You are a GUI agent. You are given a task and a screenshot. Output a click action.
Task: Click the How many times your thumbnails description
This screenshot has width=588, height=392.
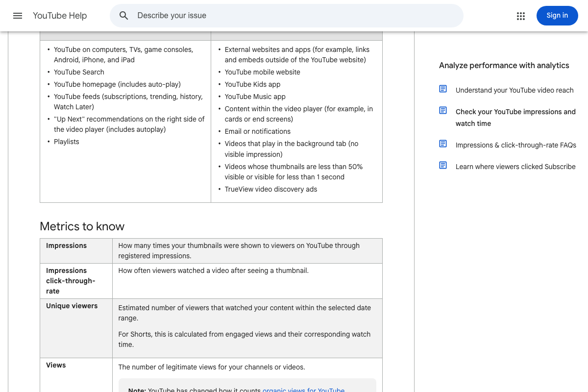pyautogui.click(x=239, y=250)
